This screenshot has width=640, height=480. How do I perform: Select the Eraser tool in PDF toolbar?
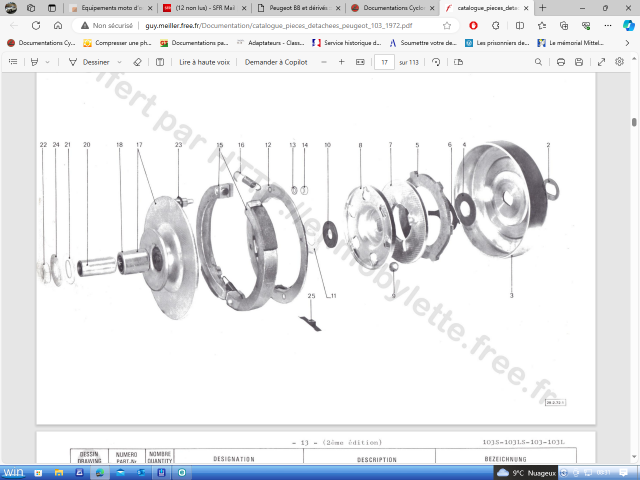(137, 62)
